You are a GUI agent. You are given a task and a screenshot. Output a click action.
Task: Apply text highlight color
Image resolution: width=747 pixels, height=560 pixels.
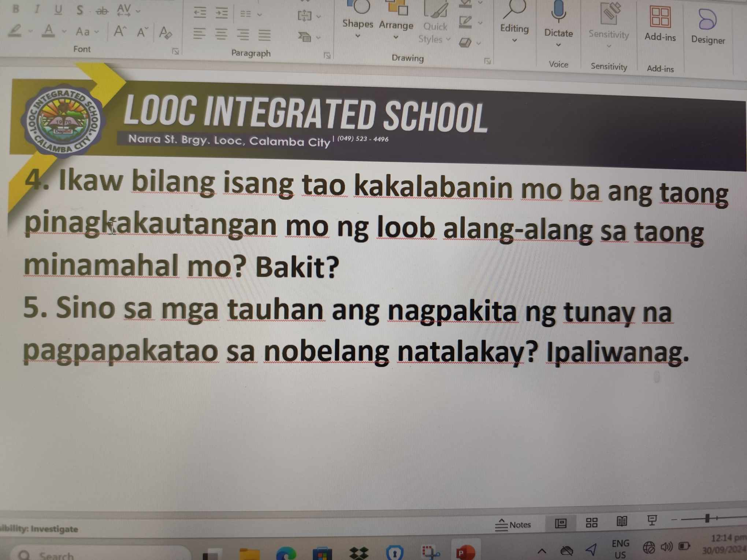15,30
